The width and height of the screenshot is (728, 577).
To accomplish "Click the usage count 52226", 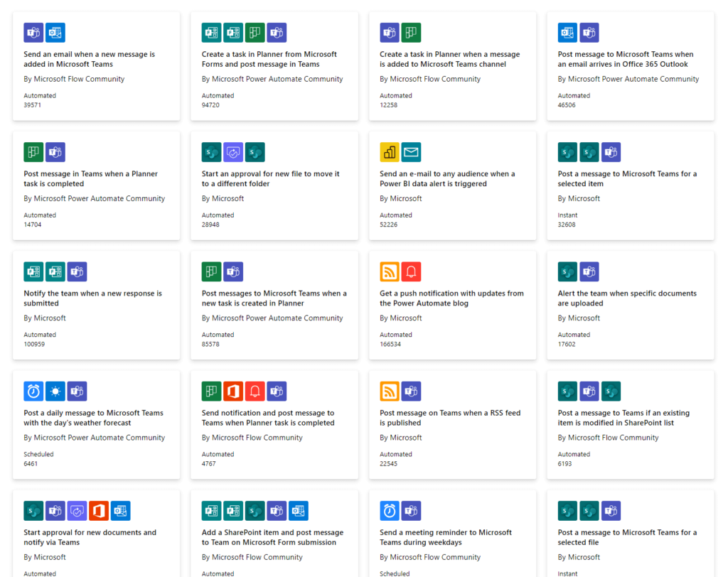I will pos(389,225).
